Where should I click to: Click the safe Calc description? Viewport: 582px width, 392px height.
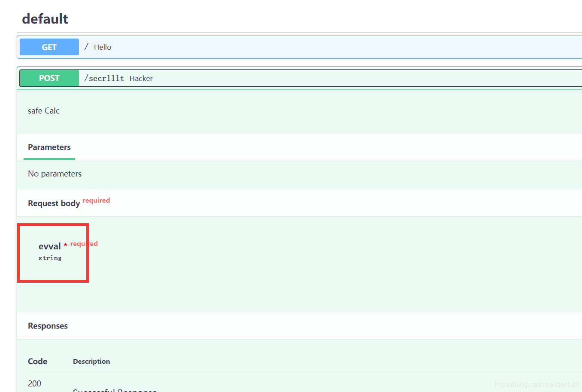(x=44, y=111)
